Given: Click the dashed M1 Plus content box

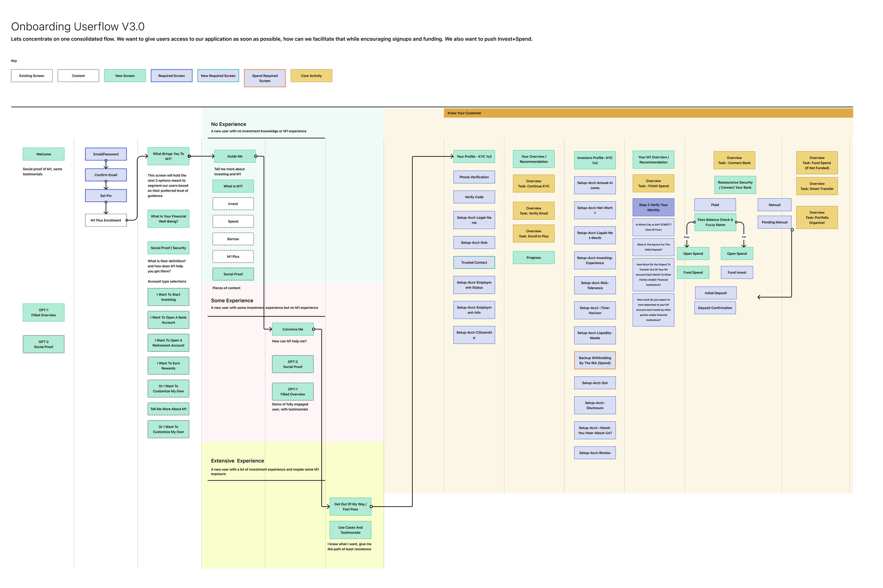Looking at the screenshot, I should pyautogui.click(x=233, y=256).
